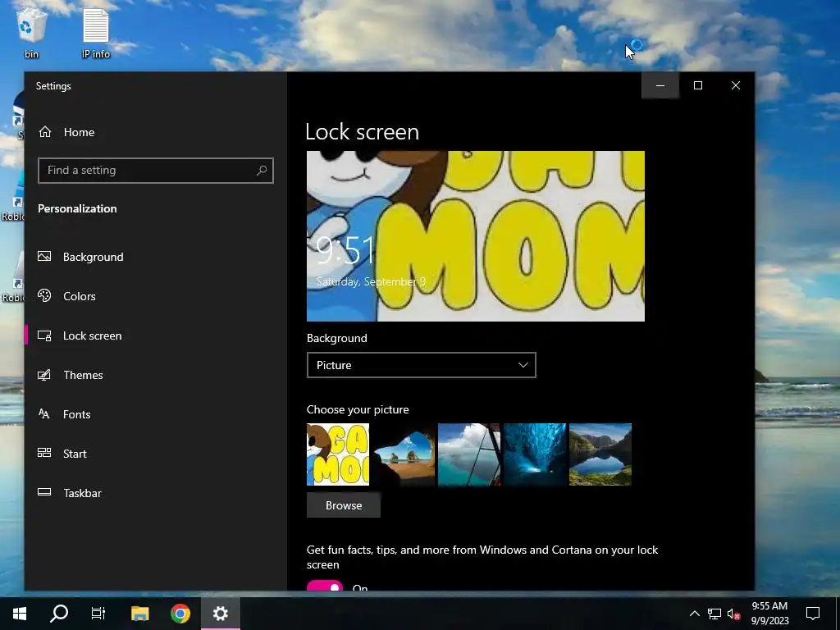Screen dimensions: 840x630
Task: Select the Recycle bin desktop icon
Action: click(32, 33)
